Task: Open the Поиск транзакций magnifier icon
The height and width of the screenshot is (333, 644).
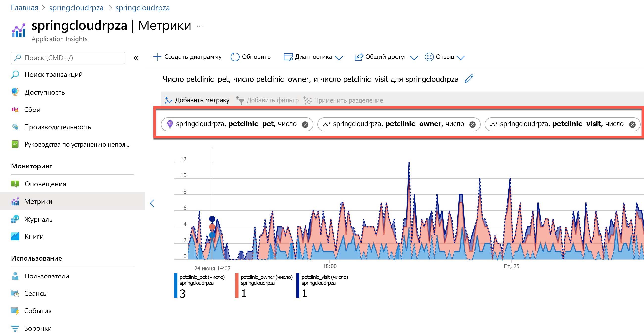Action: click(x=16, y=74)
